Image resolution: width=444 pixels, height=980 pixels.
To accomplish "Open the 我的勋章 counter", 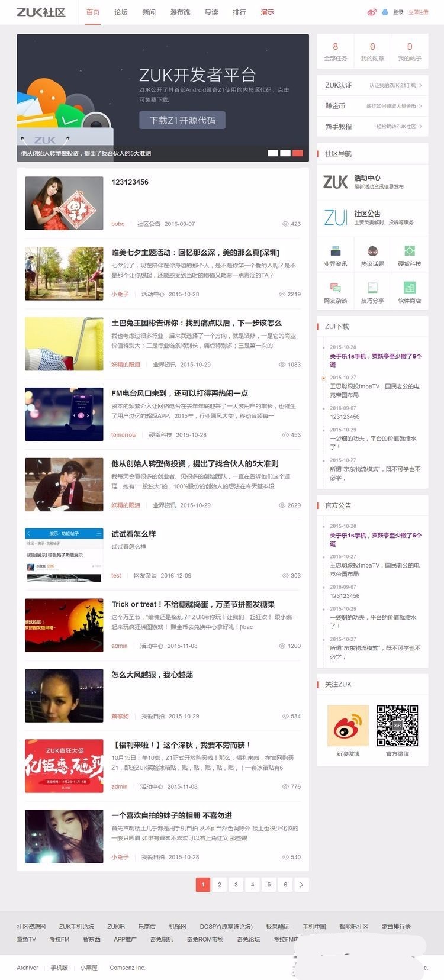I will pos(372,51).
